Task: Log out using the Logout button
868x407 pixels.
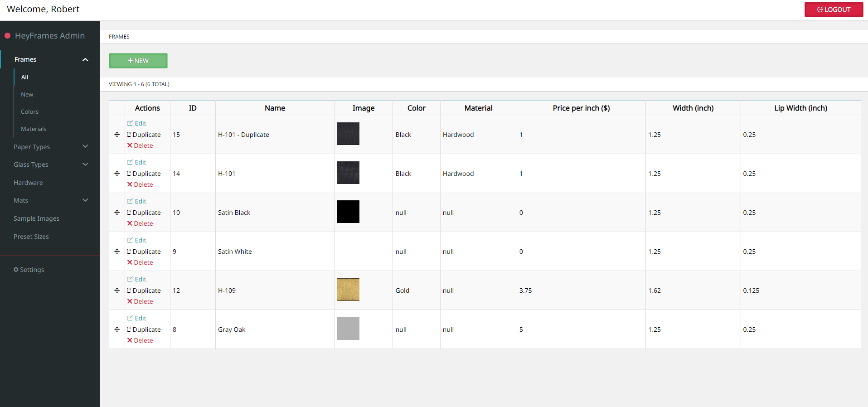Action: (833, 10)
